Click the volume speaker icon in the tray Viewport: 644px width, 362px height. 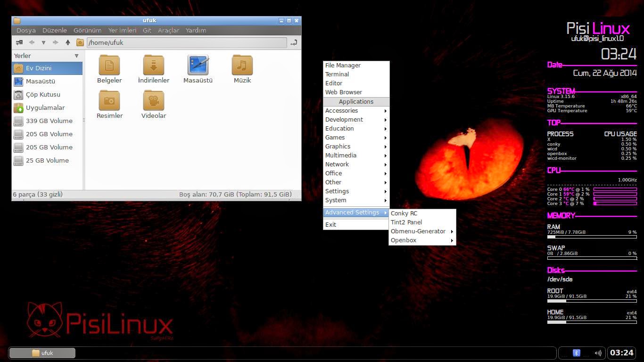coord(598,353)
